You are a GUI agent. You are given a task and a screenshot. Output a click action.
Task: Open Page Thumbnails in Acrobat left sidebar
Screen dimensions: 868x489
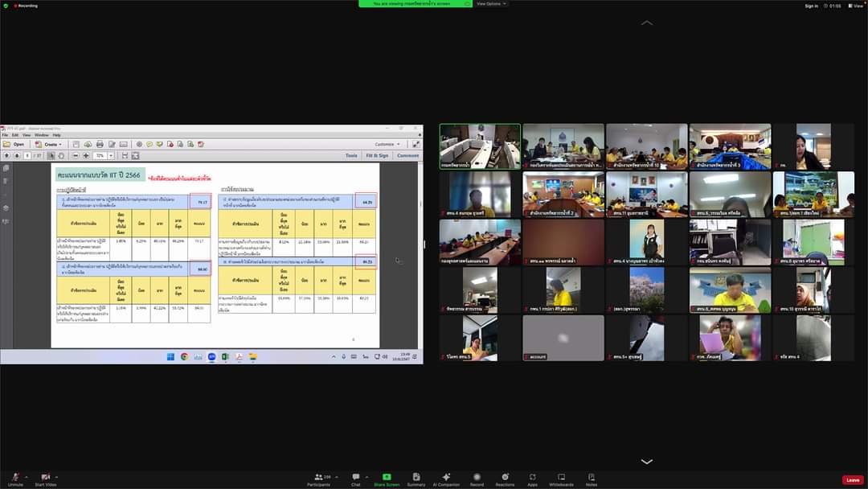coord(6,168)
